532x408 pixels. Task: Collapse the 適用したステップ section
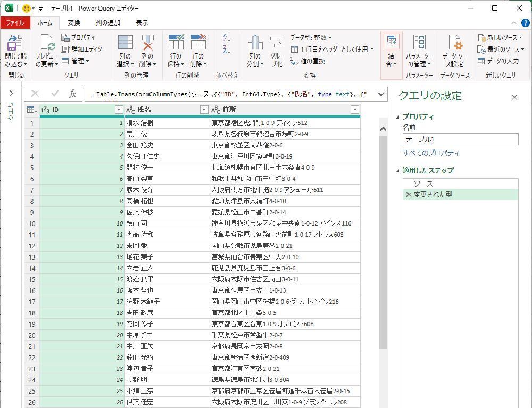397,171
